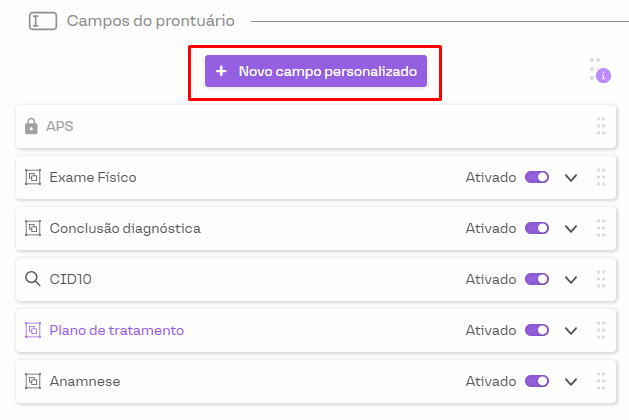Select the Plano de tratamento item
The height and width of the screenshot is (420, 629).
[117, 330]
